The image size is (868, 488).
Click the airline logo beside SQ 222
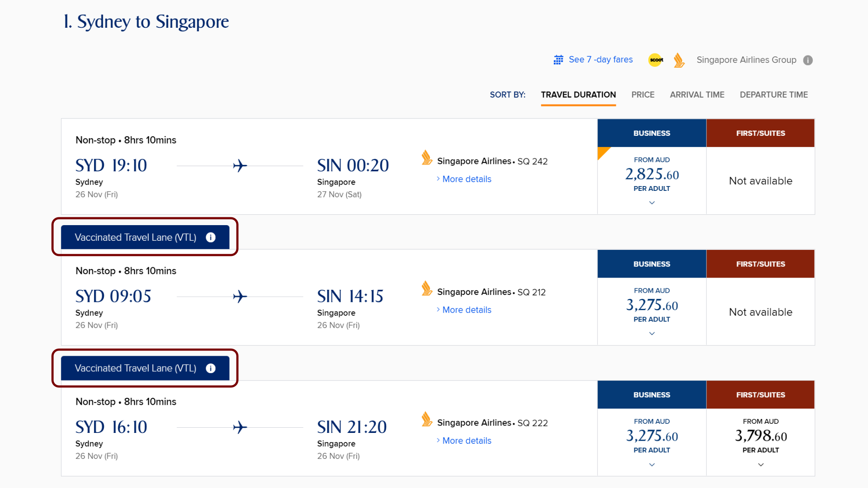coord(427,419)
